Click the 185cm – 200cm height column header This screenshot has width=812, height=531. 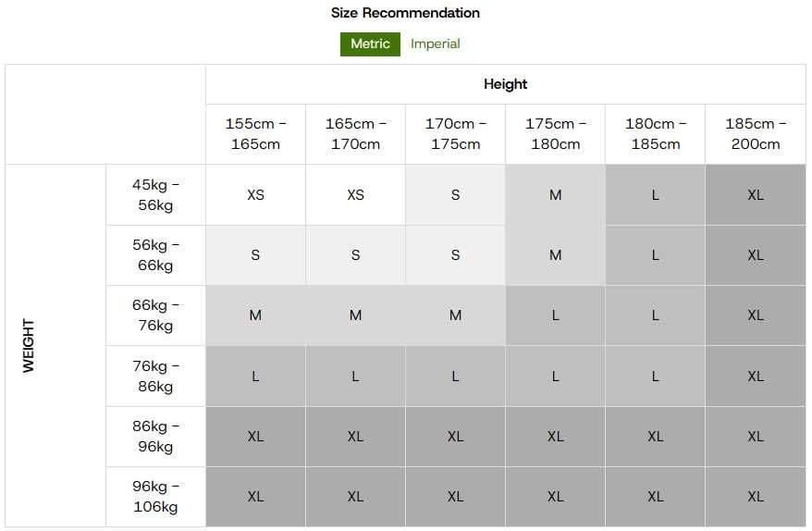point(756,134)
